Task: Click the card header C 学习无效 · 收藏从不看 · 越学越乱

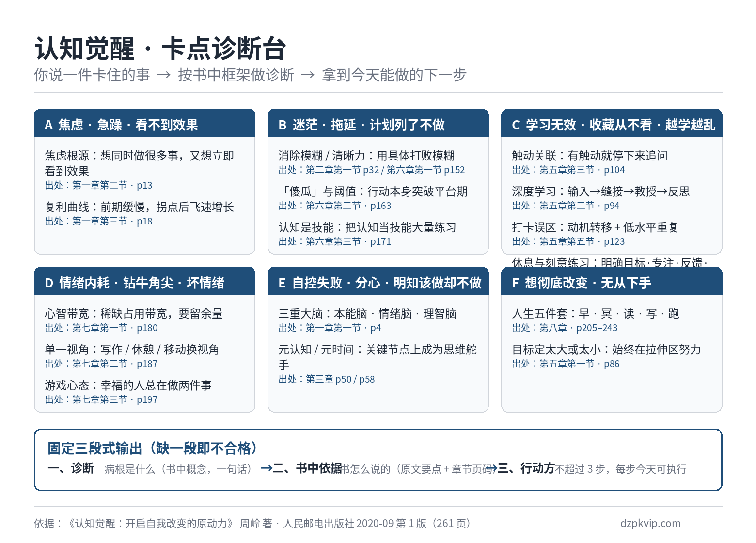Action: (x=612, y=124)
